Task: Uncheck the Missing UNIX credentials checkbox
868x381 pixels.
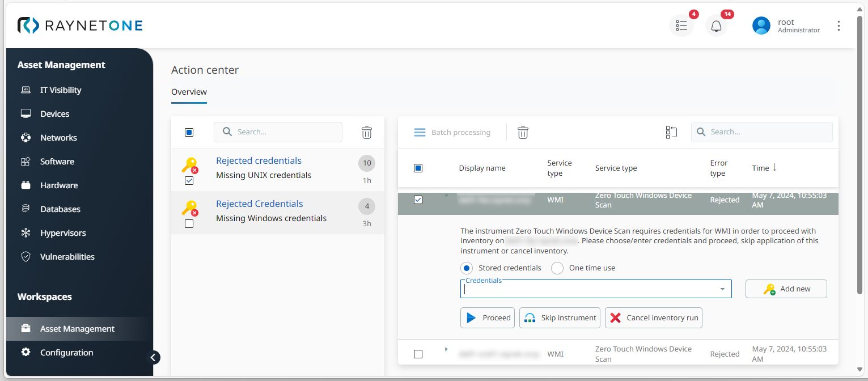Action: click(189, 180)
